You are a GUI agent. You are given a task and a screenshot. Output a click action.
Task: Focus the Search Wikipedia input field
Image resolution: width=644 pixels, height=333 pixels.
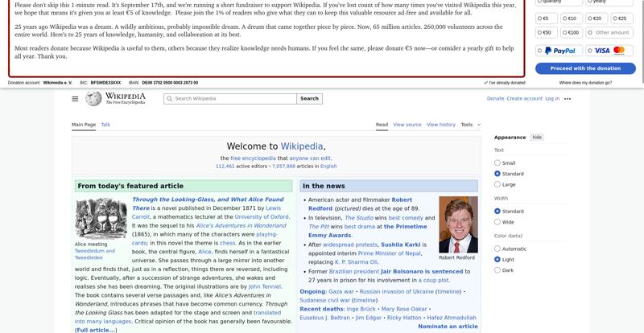tap(230, 99)
